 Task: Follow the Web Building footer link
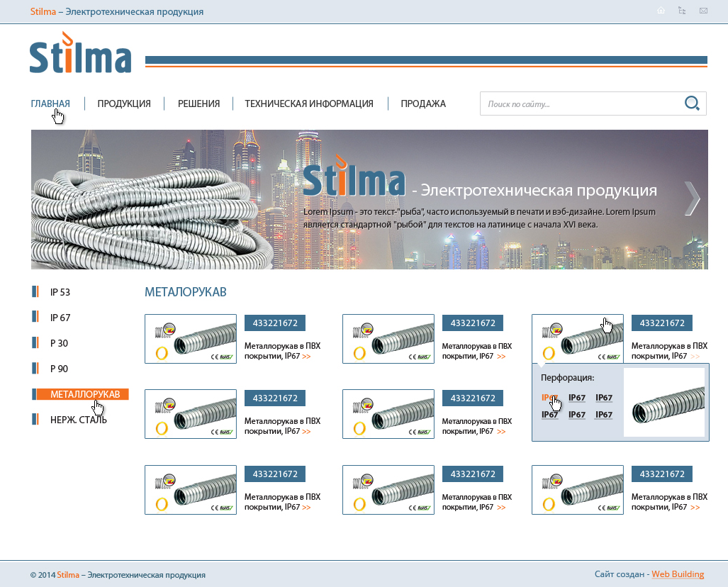(678, 574)
